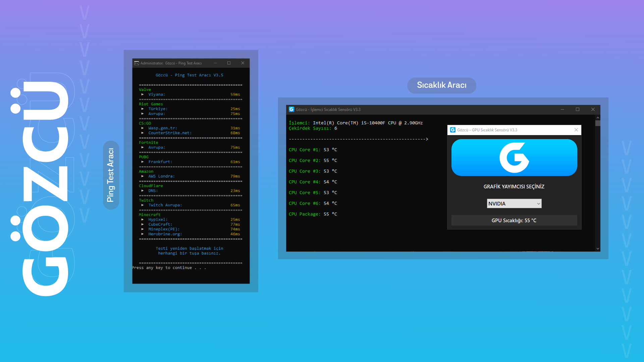Click the scrollbar down arrow in CPU console
Image resolution: width=644 pixels, height=362 pixels.
click(x=598, y=249)
